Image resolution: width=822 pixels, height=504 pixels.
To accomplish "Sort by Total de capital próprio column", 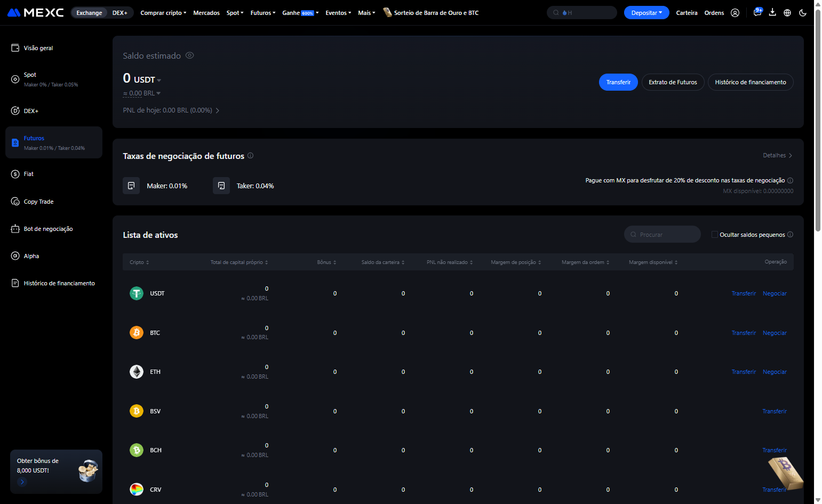I will pos(239,262).
